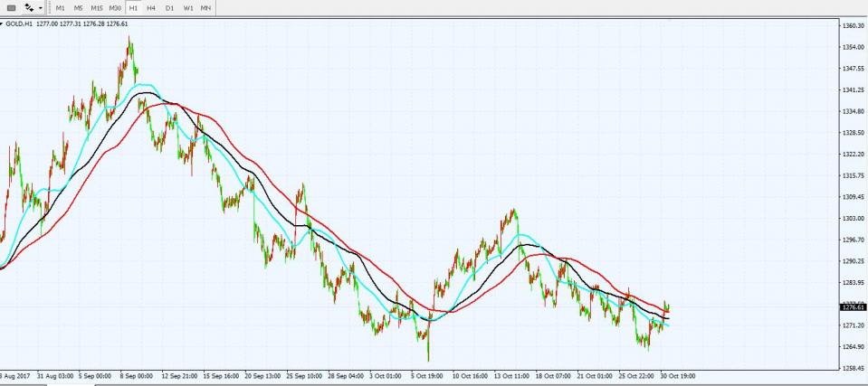Choose the W1 weekly timeframe
The width and height of the screenshot is (868, 386).
188,7
